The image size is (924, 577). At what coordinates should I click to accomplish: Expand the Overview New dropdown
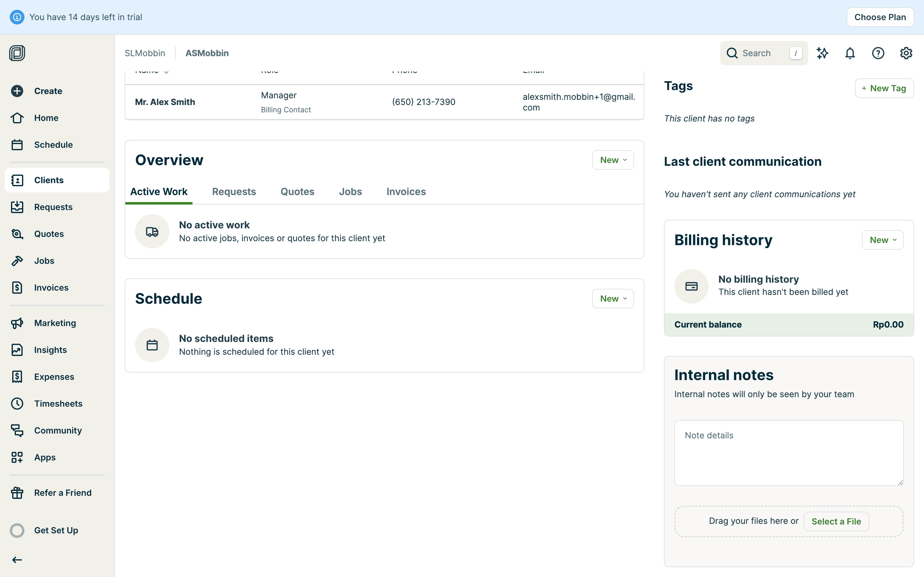613,160
